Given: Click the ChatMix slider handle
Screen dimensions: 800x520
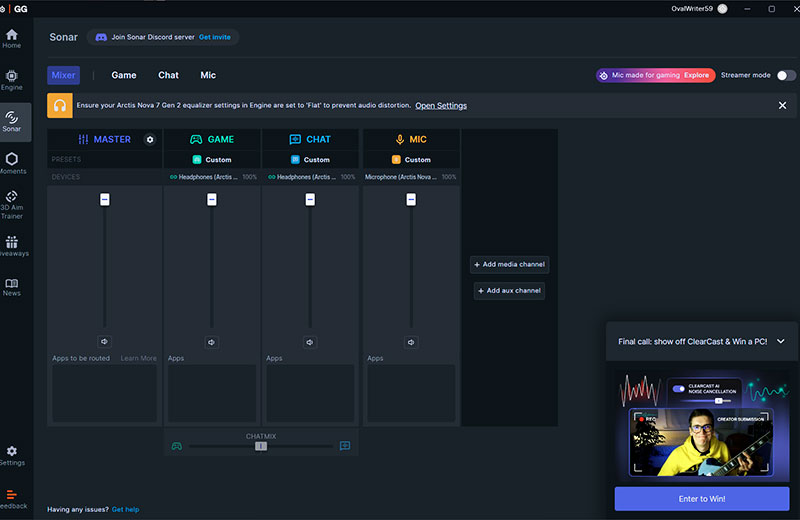Looking at the screenshot, I should click(x=261, y=446).
